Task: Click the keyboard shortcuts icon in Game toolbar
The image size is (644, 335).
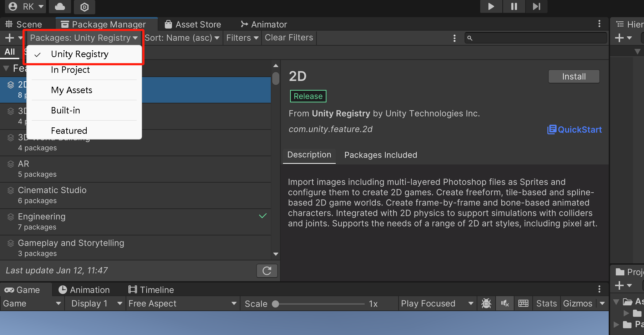Action: (523, 304)
